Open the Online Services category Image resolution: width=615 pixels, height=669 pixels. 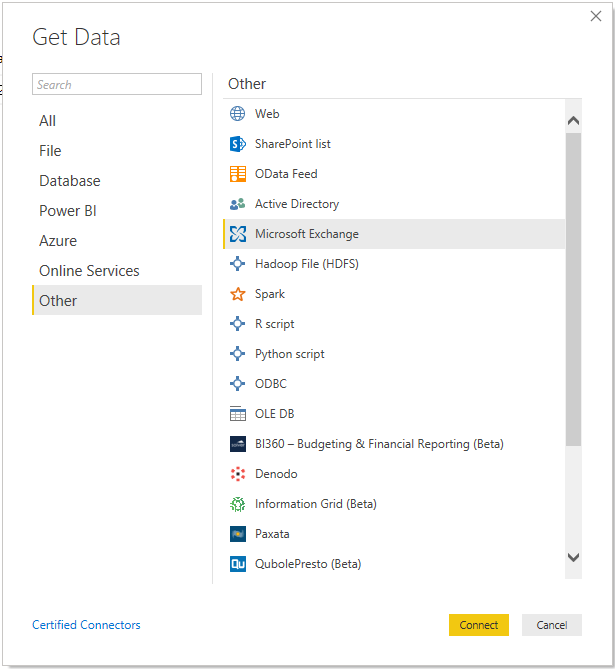pyautogui.click(x=117, y=271)
